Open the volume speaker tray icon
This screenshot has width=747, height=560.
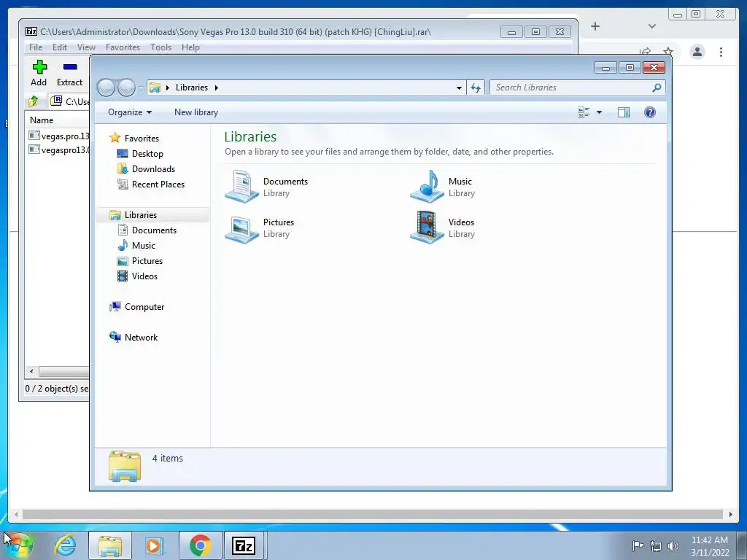click(673, 545)
